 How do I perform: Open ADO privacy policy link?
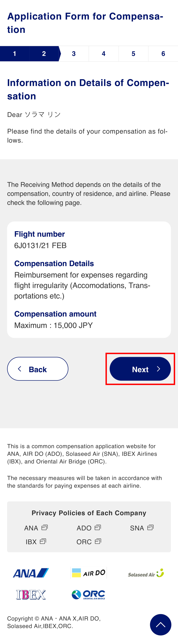89,528
